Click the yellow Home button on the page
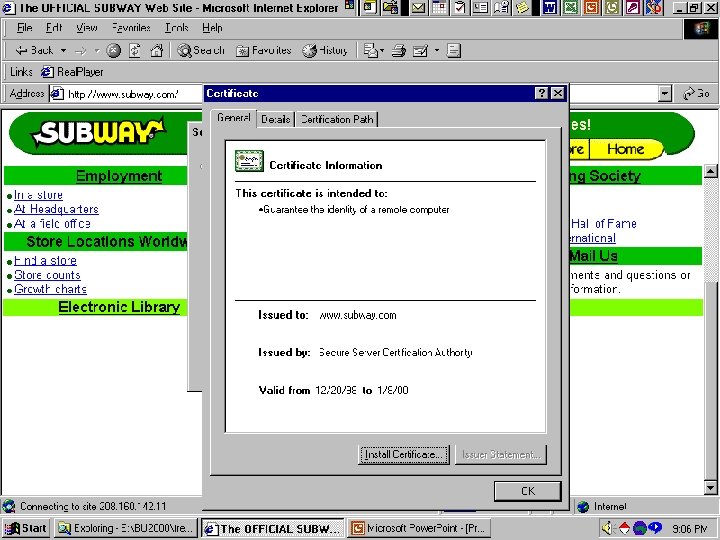The image size is (720, 540). coord(625,149)
